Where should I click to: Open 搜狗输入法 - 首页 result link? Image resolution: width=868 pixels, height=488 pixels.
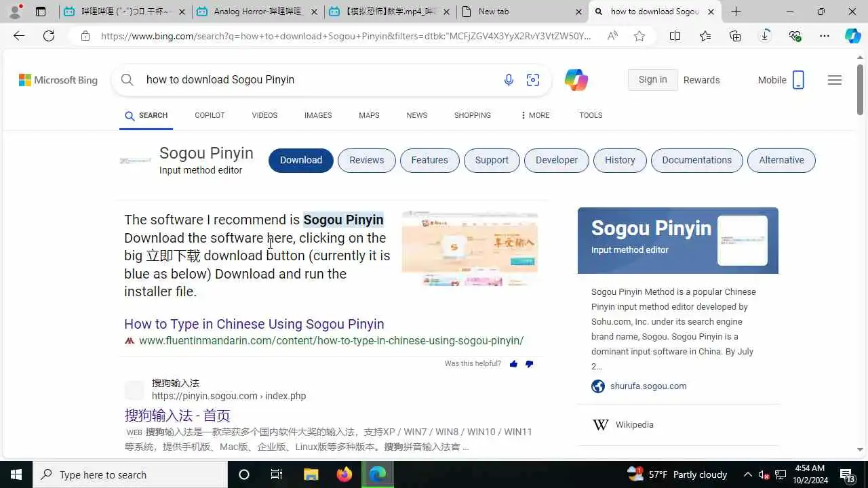(178, 415)
